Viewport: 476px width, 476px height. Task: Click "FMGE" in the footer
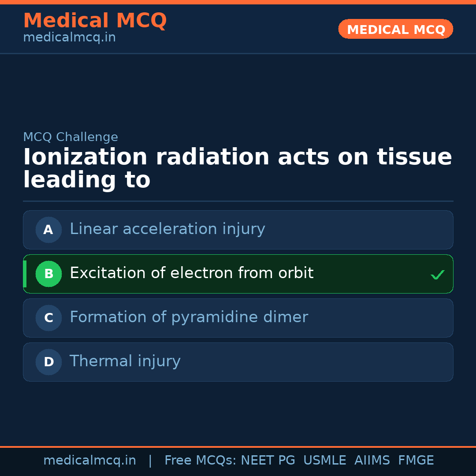pyautogui.click(x=416, y=461)
